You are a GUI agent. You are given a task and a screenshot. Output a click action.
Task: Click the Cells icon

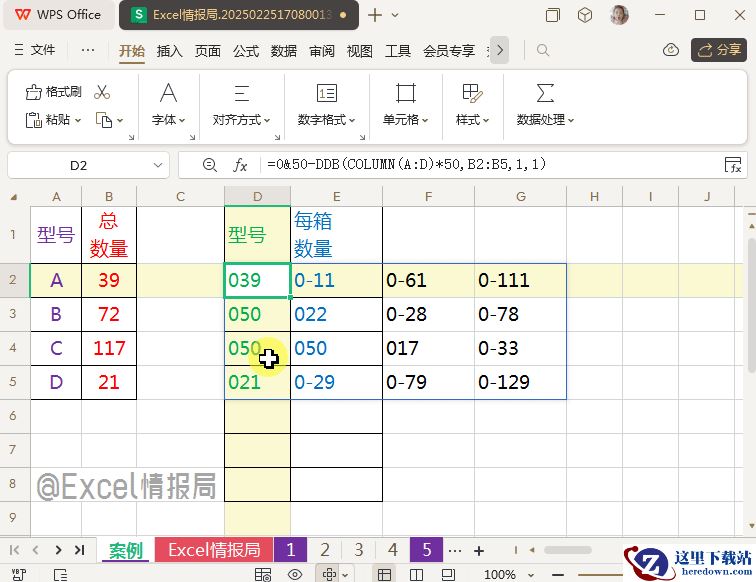[x=405, y=93]
